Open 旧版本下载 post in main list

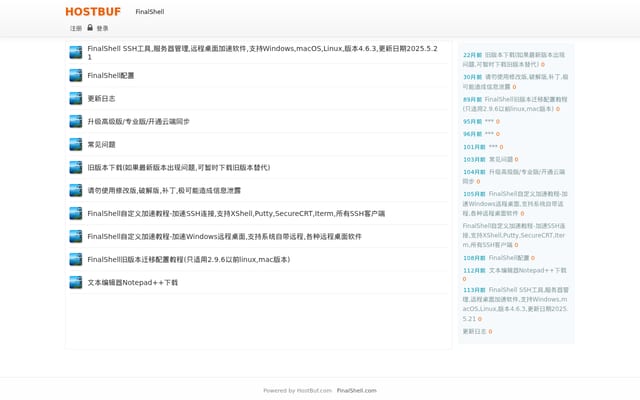179,167
